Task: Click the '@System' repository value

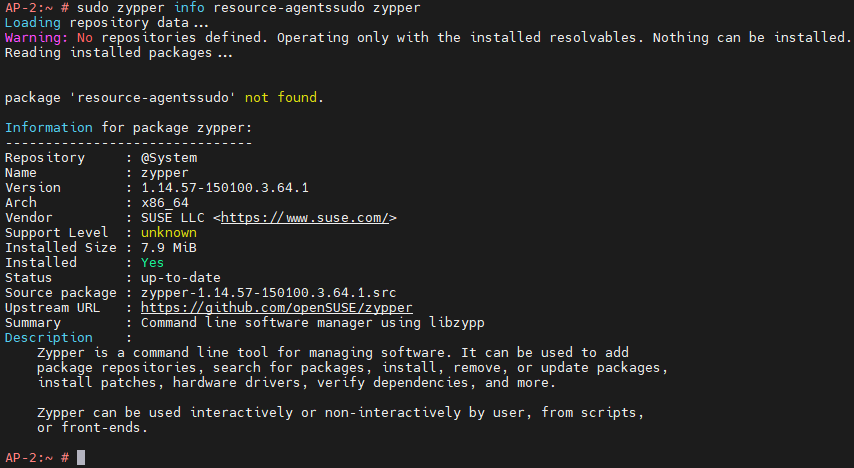Action: coord(169,158)
